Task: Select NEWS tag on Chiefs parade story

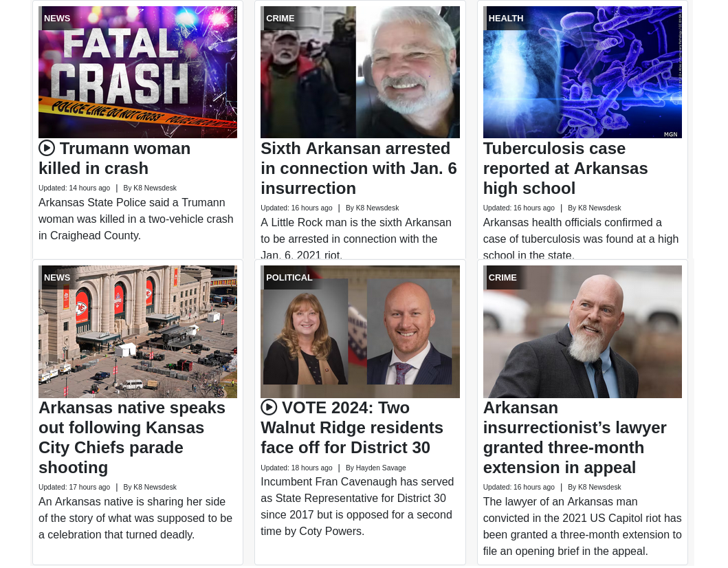Action: (x=56, y=277)
